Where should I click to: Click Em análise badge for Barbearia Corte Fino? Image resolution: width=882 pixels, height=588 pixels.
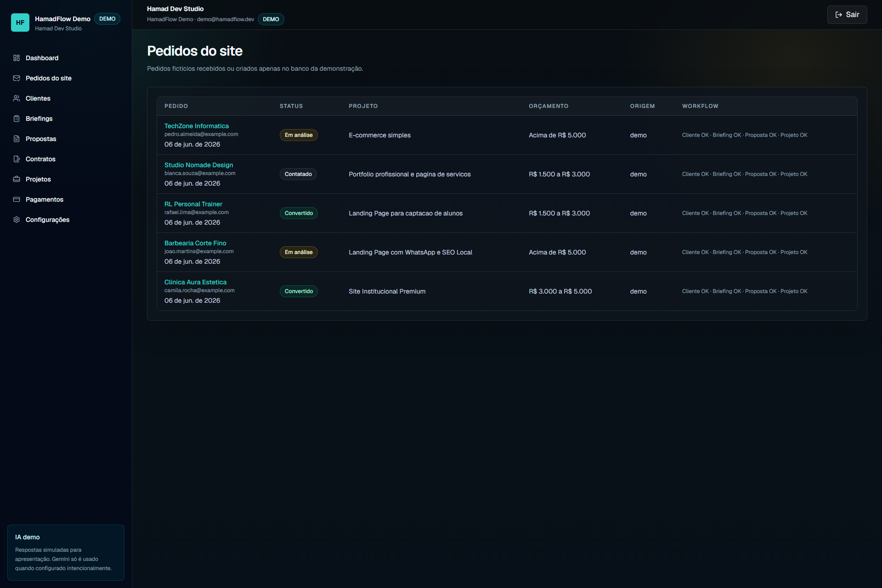299,252
